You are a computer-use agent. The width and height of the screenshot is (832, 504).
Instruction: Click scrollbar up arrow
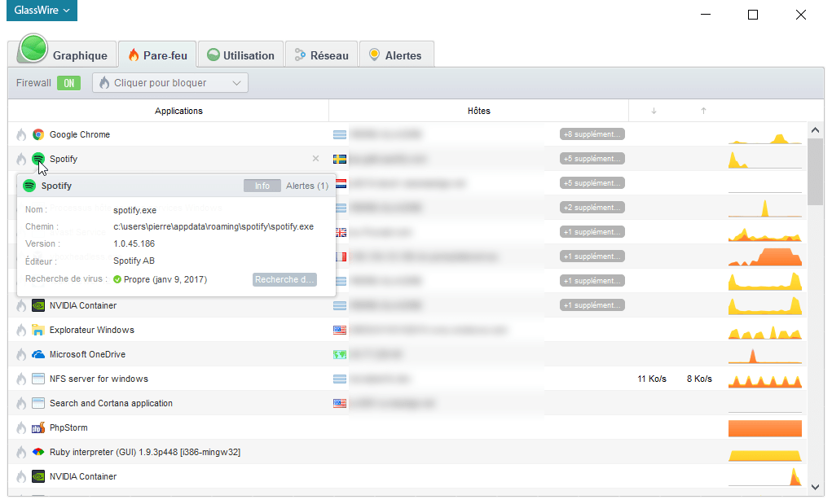815,129
